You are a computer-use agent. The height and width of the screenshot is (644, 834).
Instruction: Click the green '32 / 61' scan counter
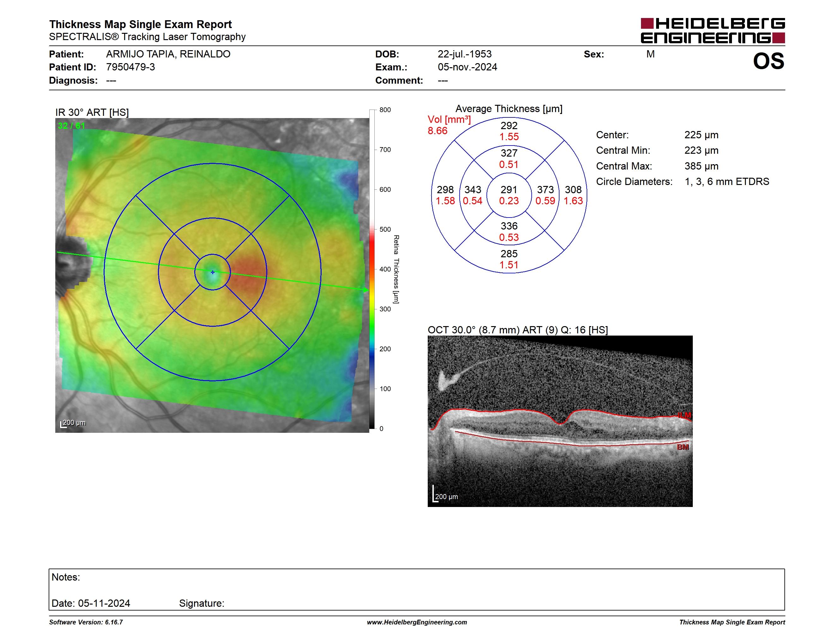click(x=71, y=126)
